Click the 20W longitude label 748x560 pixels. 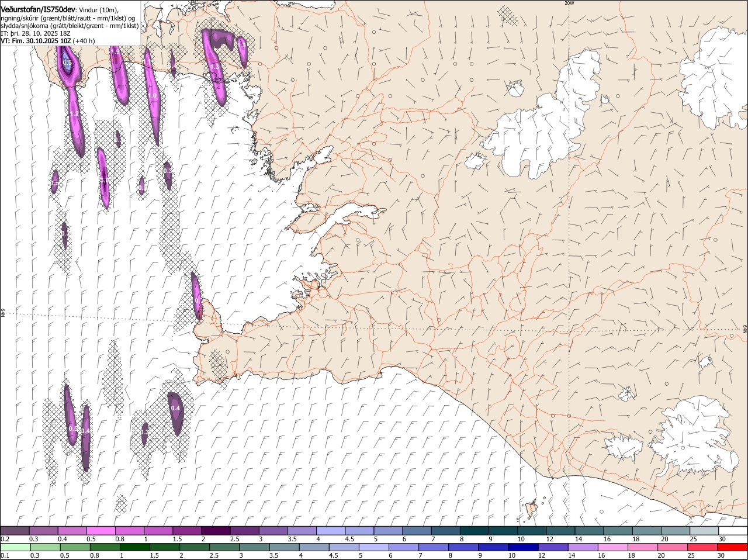[569, 3]
